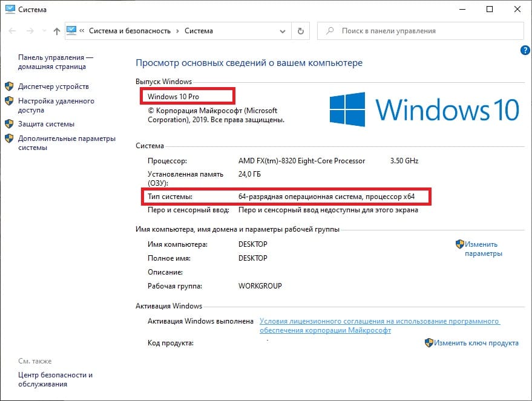Select 'Система' breadcrumb in address bar

[199, 31]
